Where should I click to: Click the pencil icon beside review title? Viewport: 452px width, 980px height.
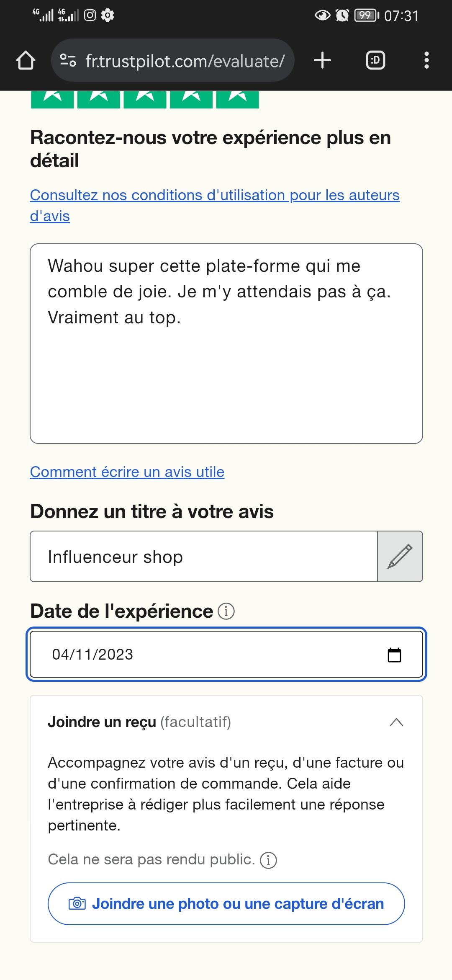(400, 557)
